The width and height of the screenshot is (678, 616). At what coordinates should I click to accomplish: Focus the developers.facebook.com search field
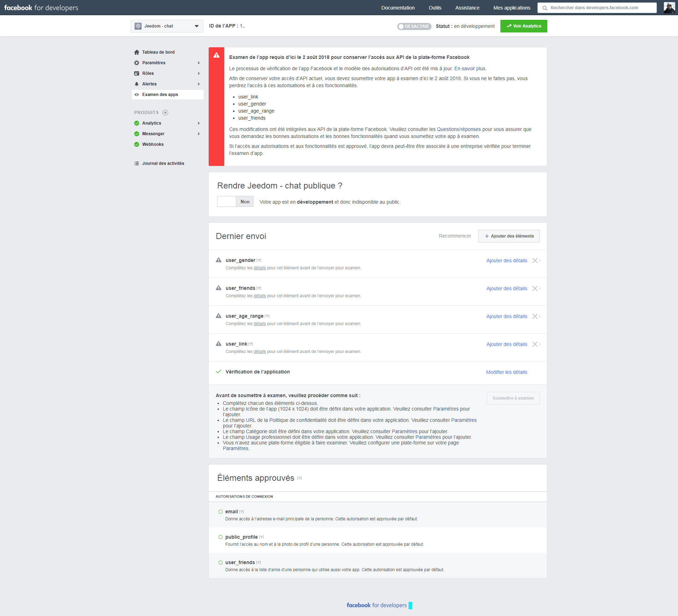click(x=597, y=8)
